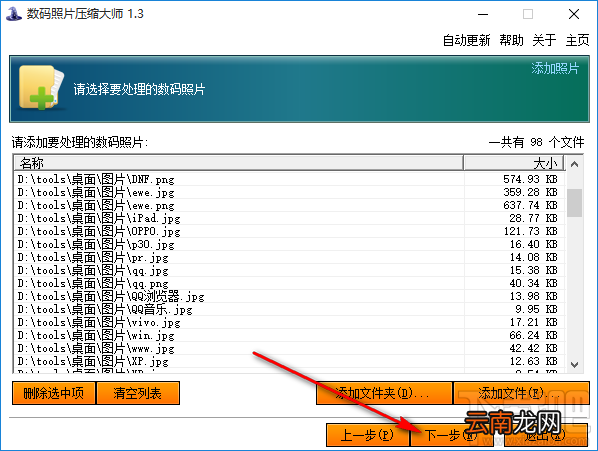Click the 121.73 KB size cell
Screen dimensions: 598x451
click(x=530, y=231)
